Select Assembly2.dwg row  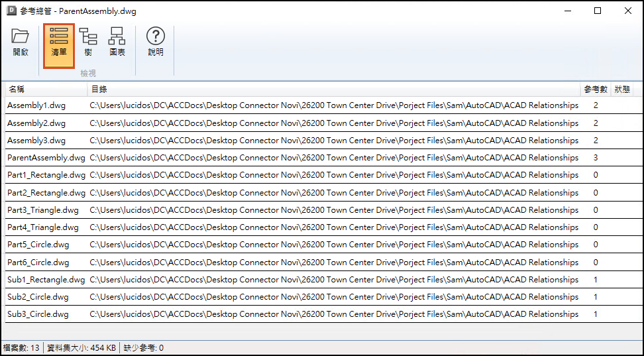pyautogui.click(x=323, y=123)
